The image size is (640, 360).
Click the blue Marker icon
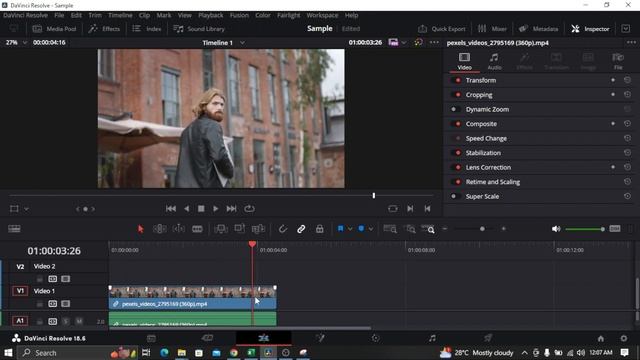pyautogui.click(x=361, y=229)
